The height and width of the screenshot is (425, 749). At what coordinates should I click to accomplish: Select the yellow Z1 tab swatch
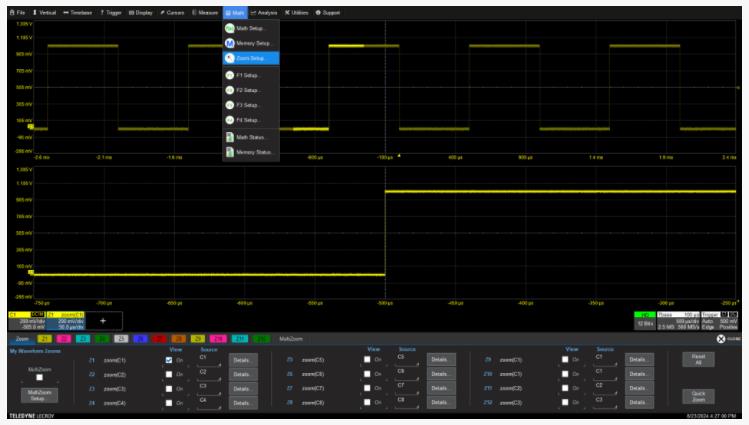44,341
